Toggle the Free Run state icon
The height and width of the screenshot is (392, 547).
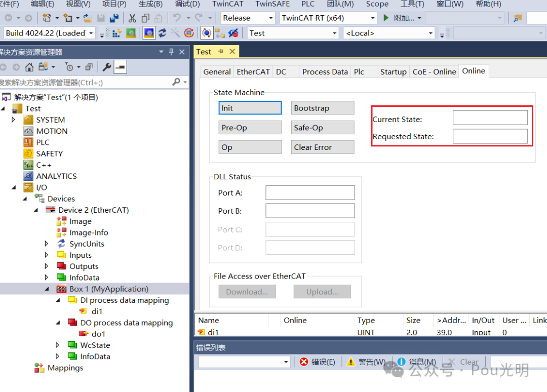click(189, 33)
